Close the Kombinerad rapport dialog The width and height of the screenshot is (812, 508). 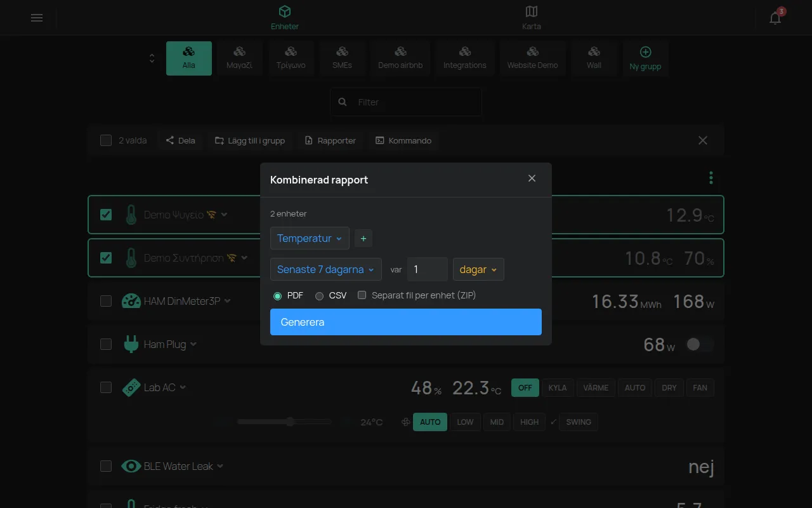[x=532, y=178]
